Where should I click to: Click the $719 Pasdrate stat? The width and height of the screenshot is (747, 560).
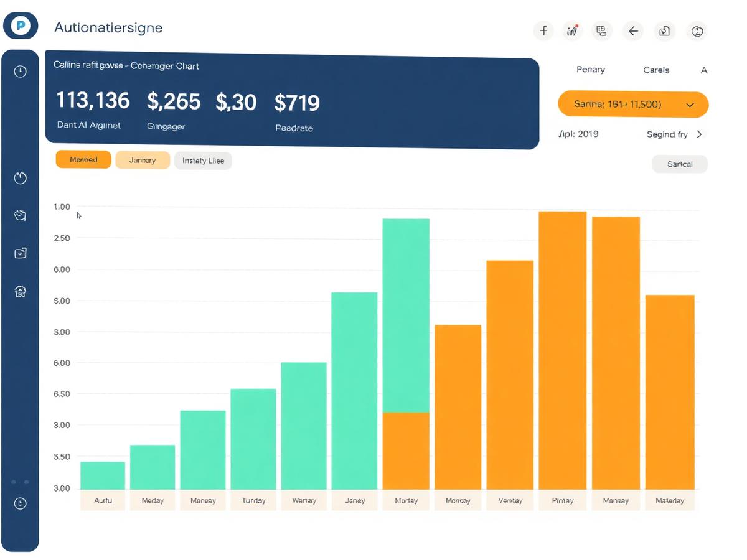click(x=297, y=112)
